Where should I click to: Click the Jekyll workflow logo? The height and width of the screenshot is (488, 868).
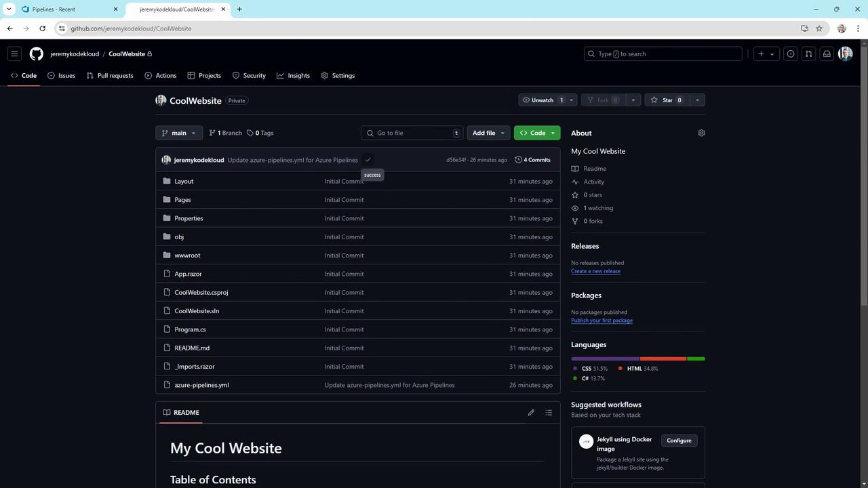[x=586, y=441]
